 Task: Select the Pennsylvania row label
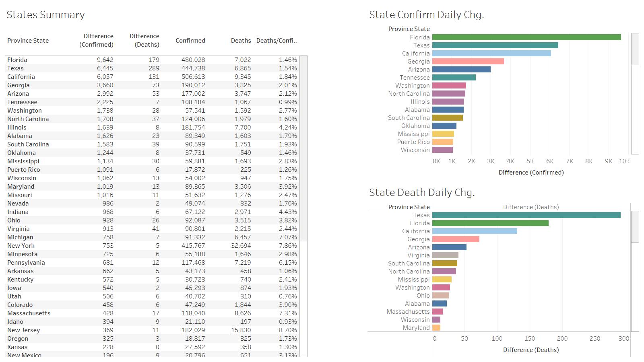click(x=26, y=263)
